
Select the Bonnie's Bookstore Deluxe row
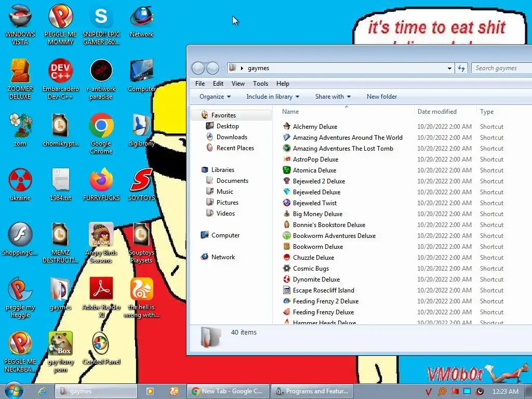coord(406,224)
